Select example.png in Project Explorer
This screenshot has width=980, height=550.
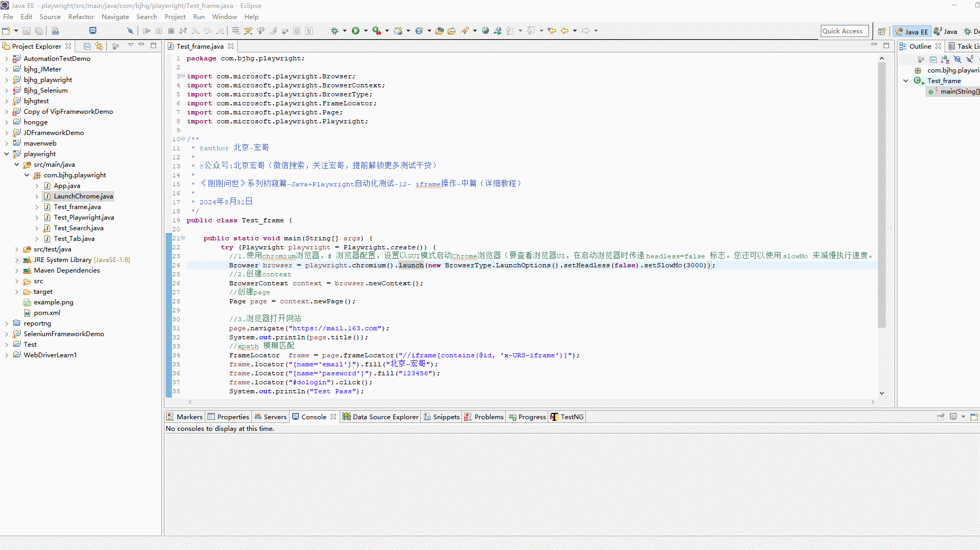[53, 302]
